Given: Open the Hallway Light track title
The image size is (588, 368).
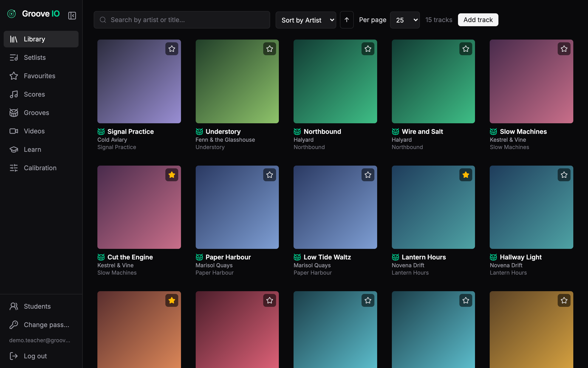Looking at the screenshot, I should click(520, 257).
